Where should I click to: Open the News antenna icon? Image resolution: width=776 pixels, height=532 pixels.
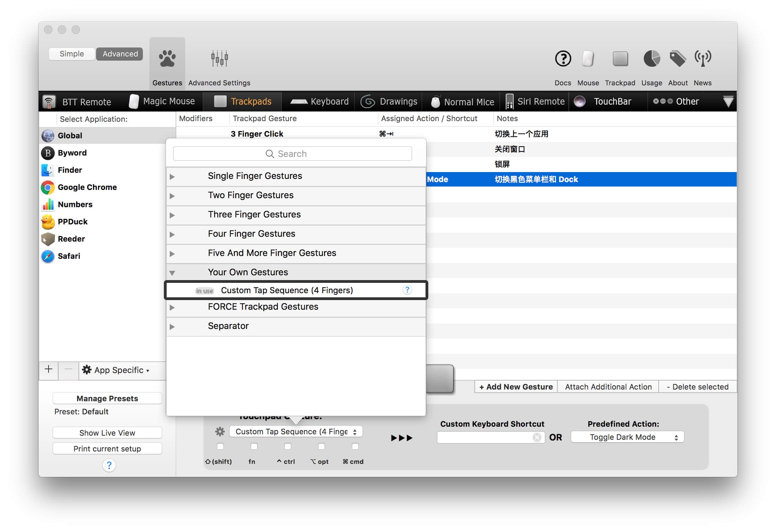pyautogui.click(x=702, y=59)
